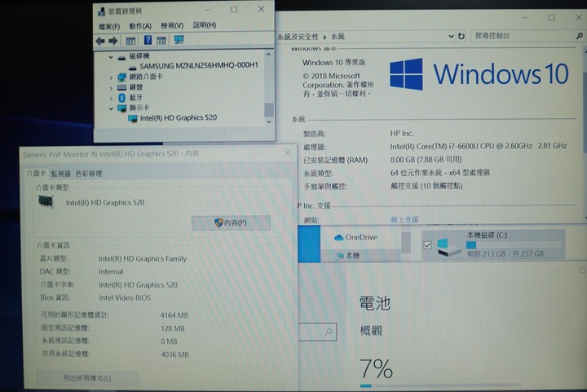Click the keyboard icon in device tree
The height and width of the screenshot is (392, 587).
coord(121,87)
